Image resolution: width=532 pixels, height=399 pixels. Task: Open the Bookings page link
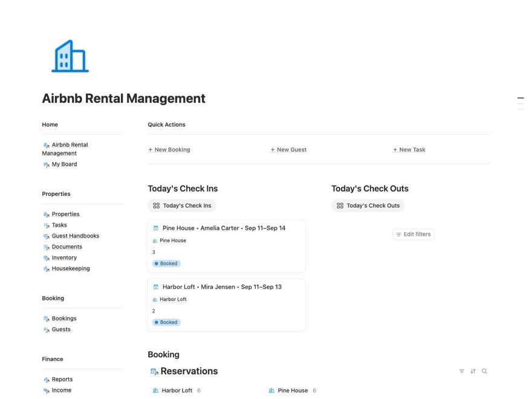(x=64, y=319)
